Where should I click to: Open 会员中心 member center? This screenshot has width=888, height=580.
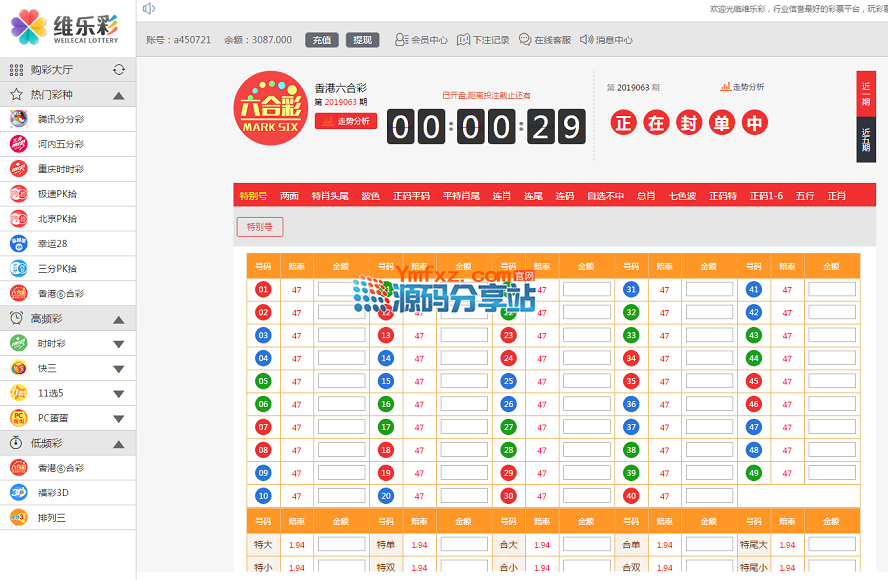421,40
